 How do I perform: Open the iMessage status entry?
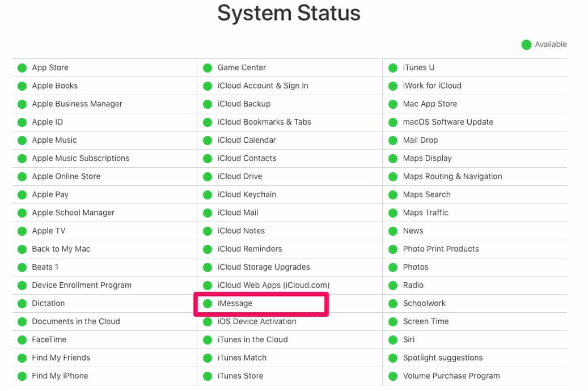pyautogui.click(x=235, y=304)
